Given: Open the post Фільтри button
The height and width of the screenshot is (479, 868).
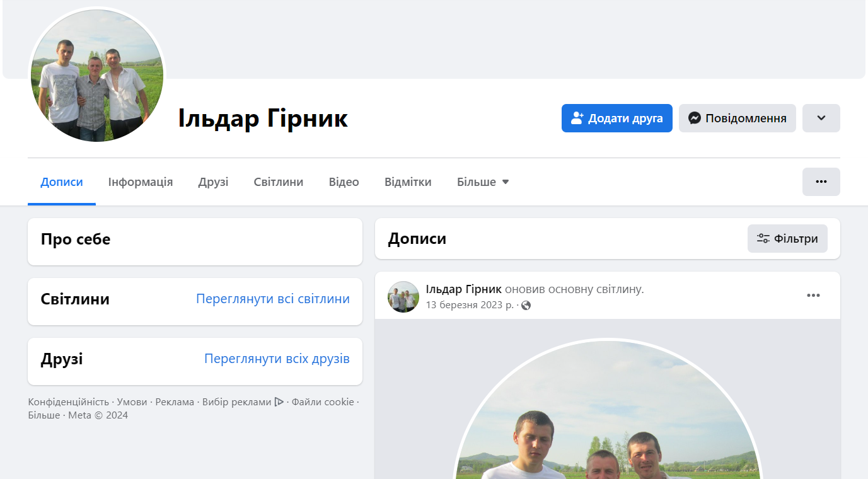Looking at the screenshot, I should coord(787,239).
